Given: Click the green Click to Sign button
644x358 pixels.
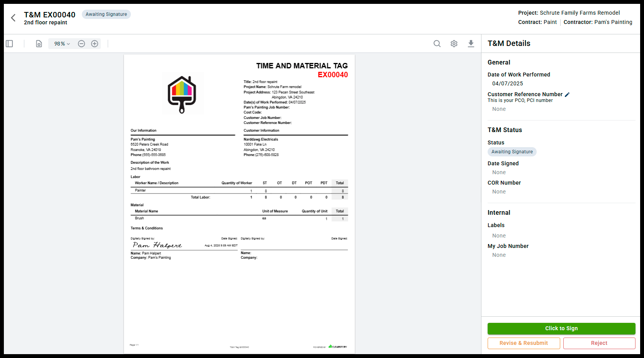Looking at the screenshot, I should coord(561,328).
